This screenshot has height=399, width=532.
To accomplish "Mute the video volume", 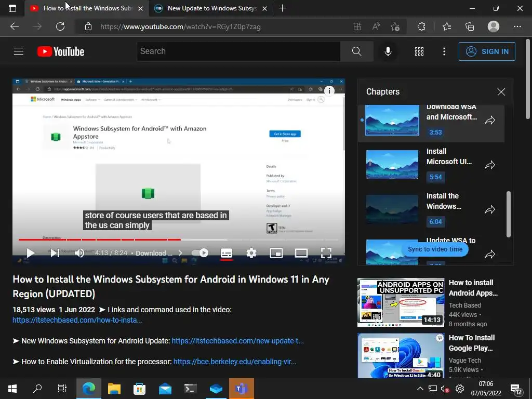I will click(x=79, y=253).
